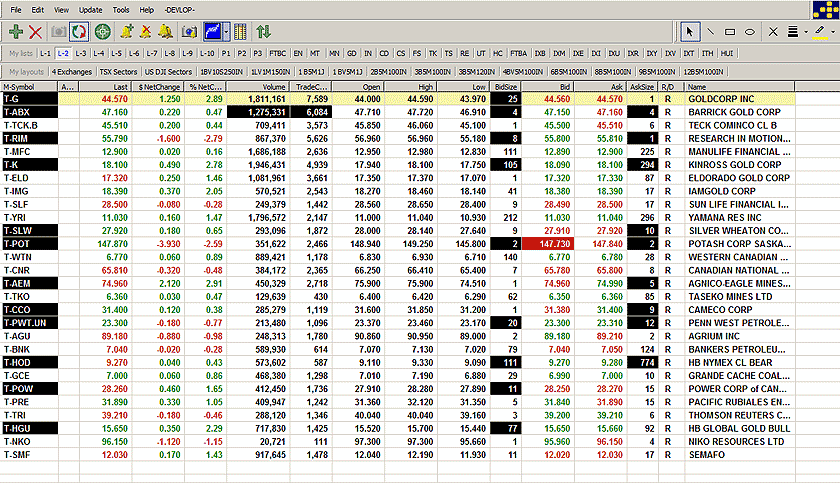The height and width of the screenshot is (483, 840).
Task: Load the 1BV10S250IN layout
Action: pos(221,72)
